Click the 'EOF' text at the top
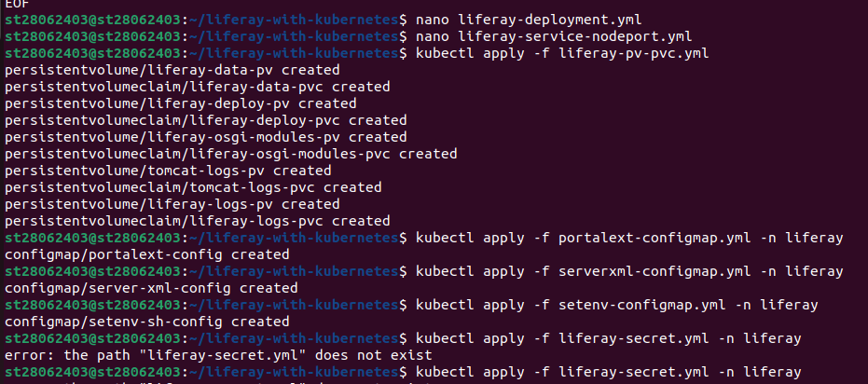This screenshot has width=868, height=384. [x=17, y=4]
